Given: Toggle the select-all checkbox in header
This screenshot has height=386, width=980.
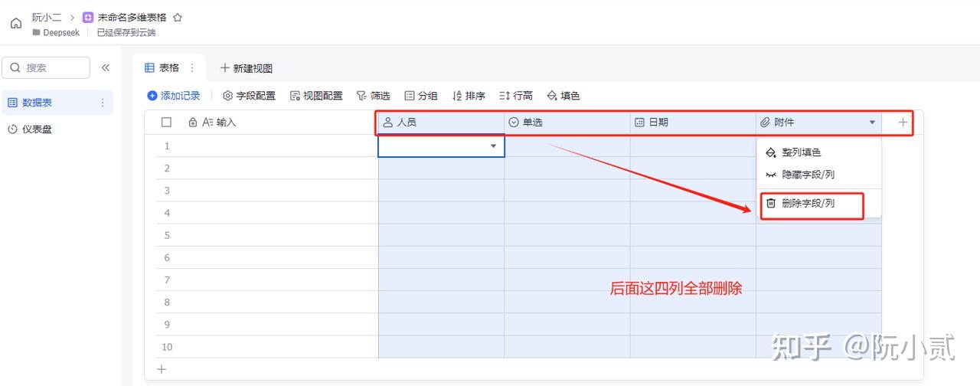Looking at the screenshot, I should (167, 123).
